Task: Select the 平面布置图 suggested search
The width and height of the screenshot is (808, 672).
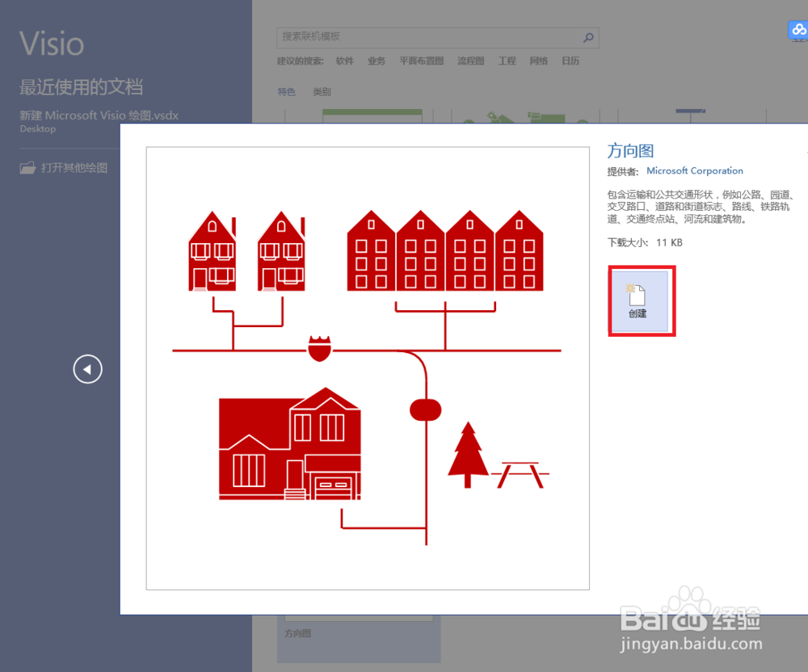Action: pyautogui.click(x=422, y=61)
